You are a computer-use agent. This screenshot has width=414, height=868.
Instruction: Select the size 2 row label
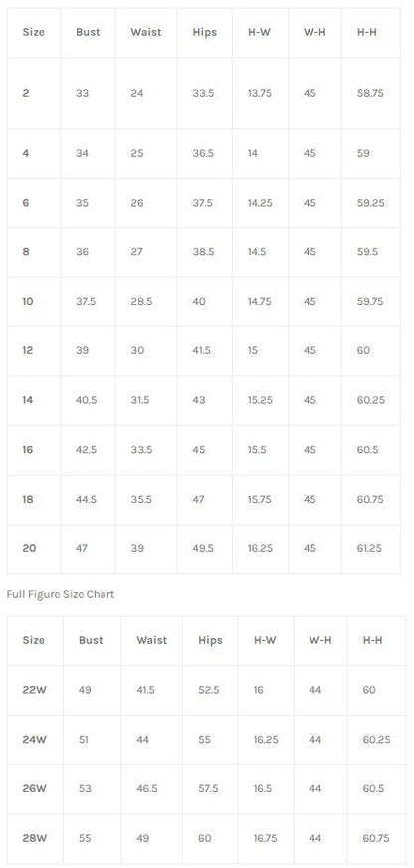(x=26, y=93)
